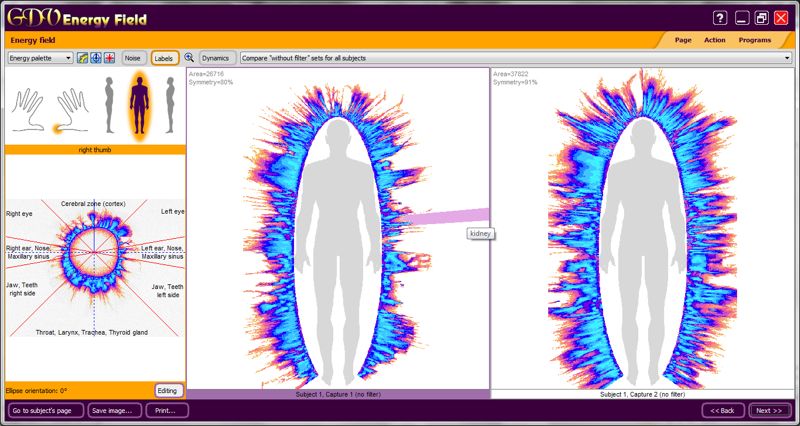Click the blue crosshair circle toolbar icon

coord(96,58)
